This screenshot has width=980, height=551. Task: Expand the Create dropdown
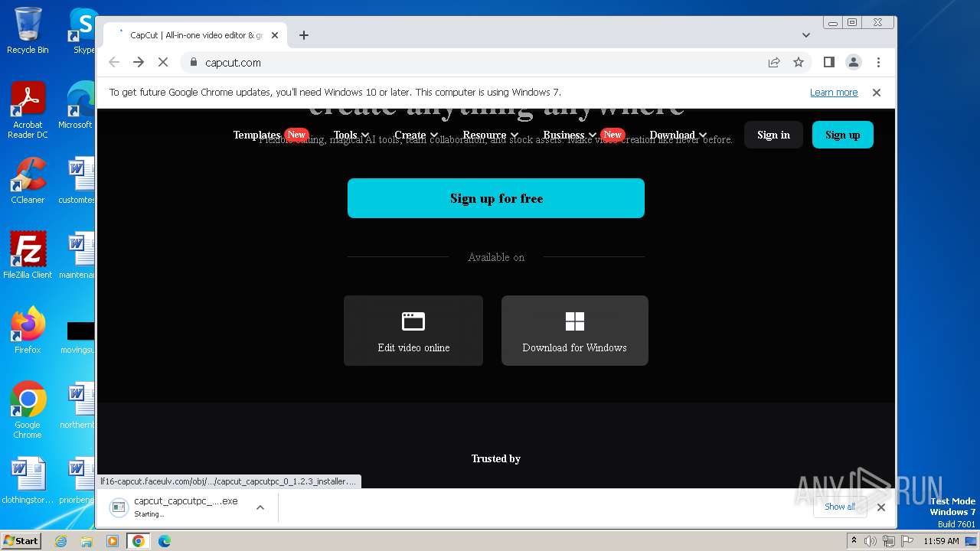point(416,135)
